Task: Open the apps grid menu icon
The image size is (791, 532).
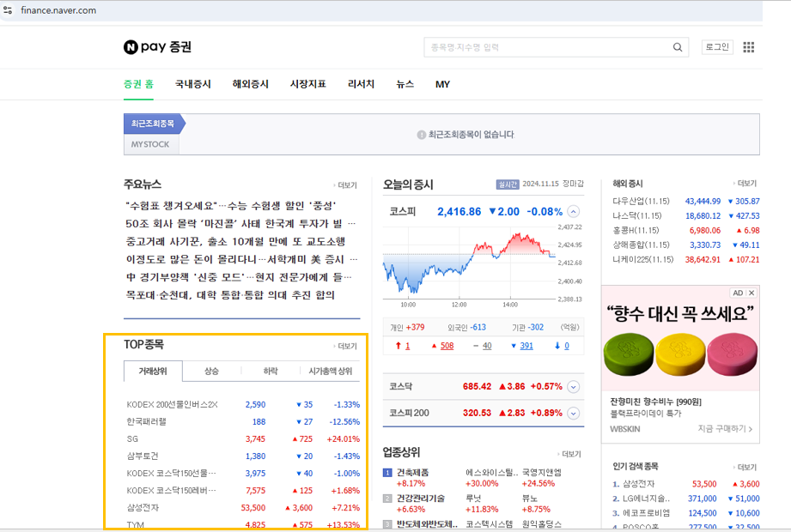Action: coord(749,47)
